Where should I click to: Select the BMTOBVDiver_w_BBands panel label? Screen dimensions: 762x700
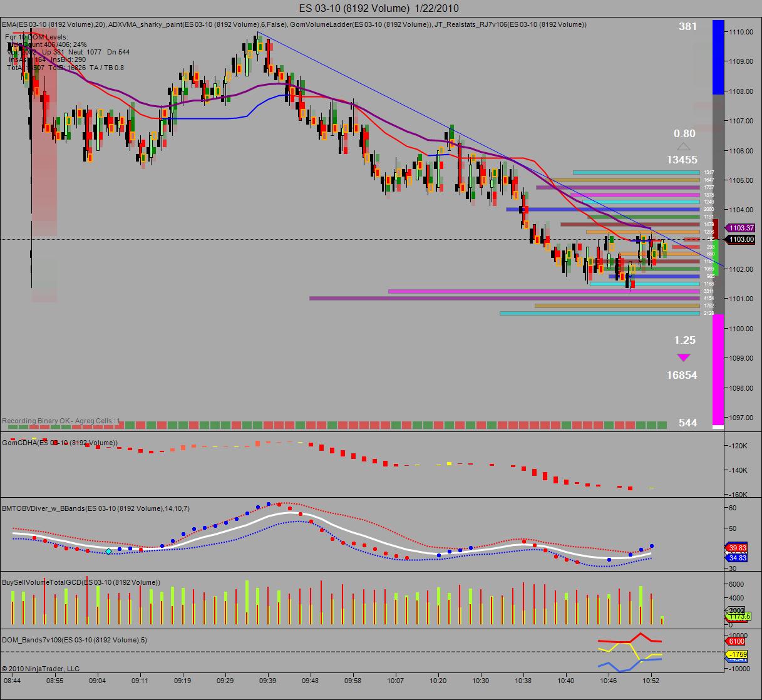tap(96, 508)
